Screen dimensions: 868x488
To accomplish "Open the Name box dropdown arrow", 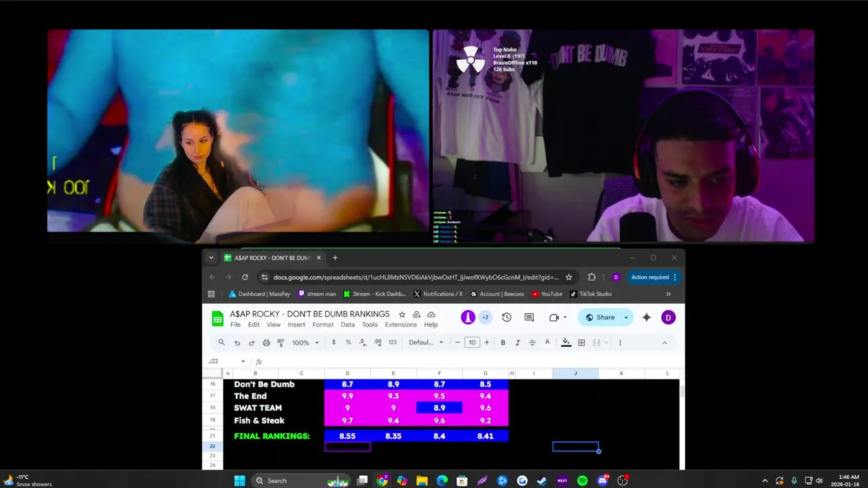I will pos(243,361).
